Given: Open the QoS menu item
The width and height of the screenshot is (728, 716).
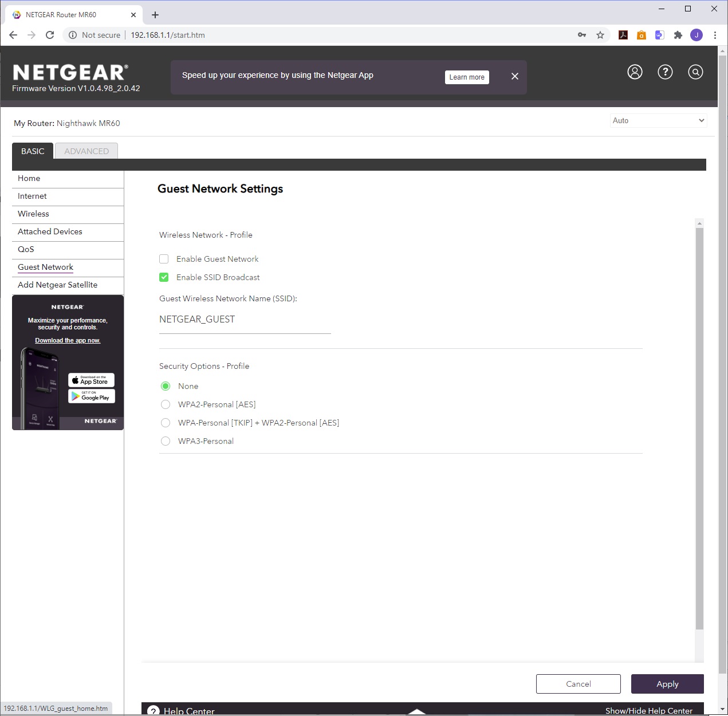Looking at the screenshot, I should point(68,250).
